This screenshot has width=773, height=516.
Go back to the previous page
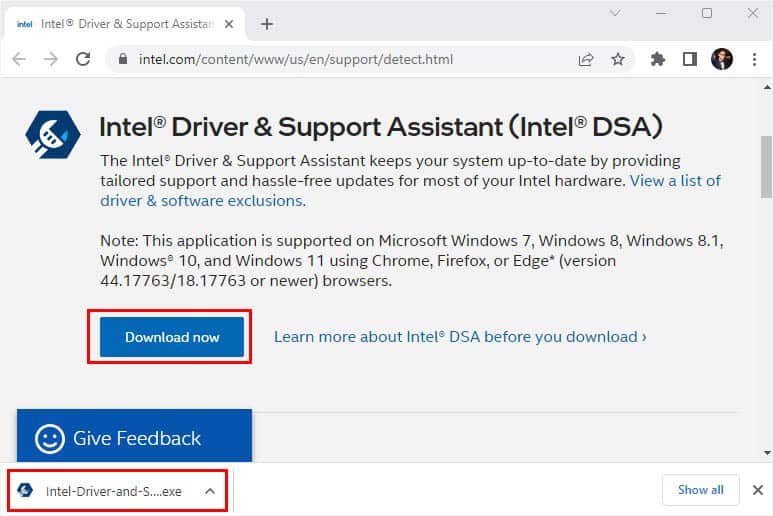tap(19, 59)
